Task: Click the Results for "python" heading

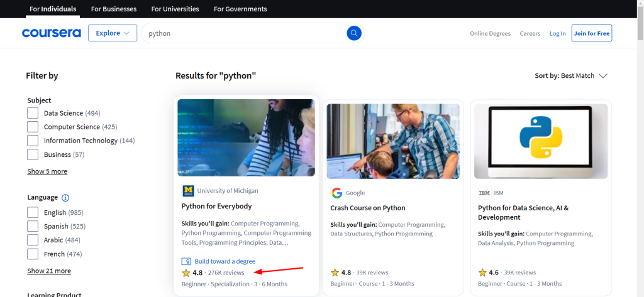Action: click(216, 76)
